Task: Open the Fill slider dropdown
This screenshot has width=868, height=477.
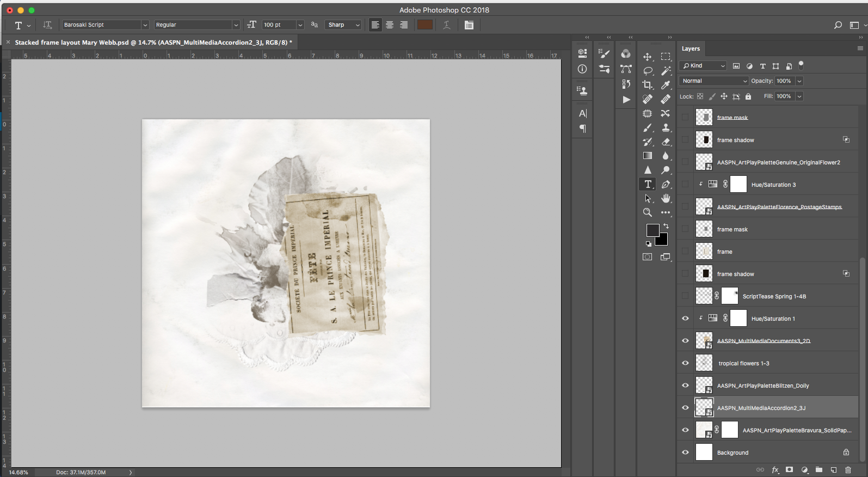Action: click(x=799, y=96)
